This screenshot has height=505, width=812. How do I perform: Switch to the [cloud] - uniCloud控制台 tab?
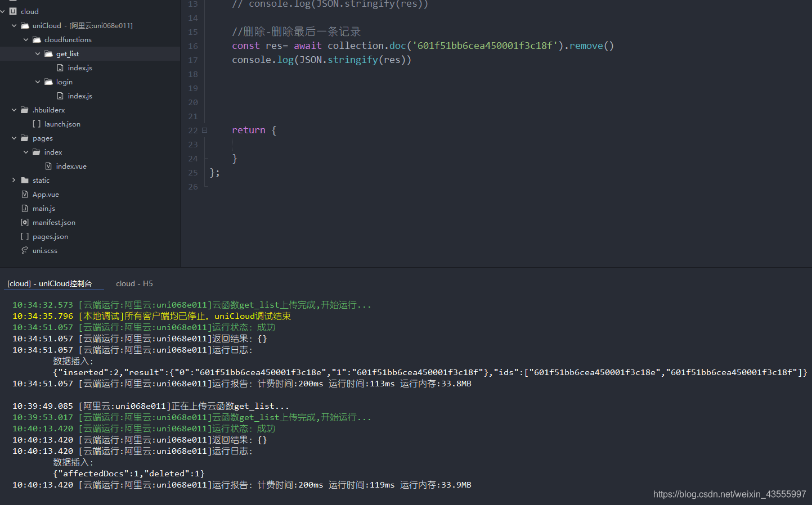click(x=50, y=283)
